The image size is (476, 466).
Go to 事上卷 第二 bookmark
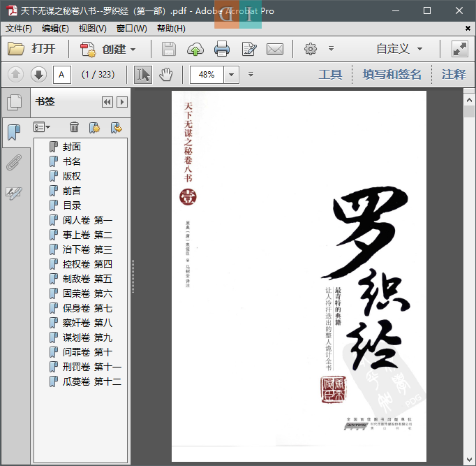click(x=87, y=235)
